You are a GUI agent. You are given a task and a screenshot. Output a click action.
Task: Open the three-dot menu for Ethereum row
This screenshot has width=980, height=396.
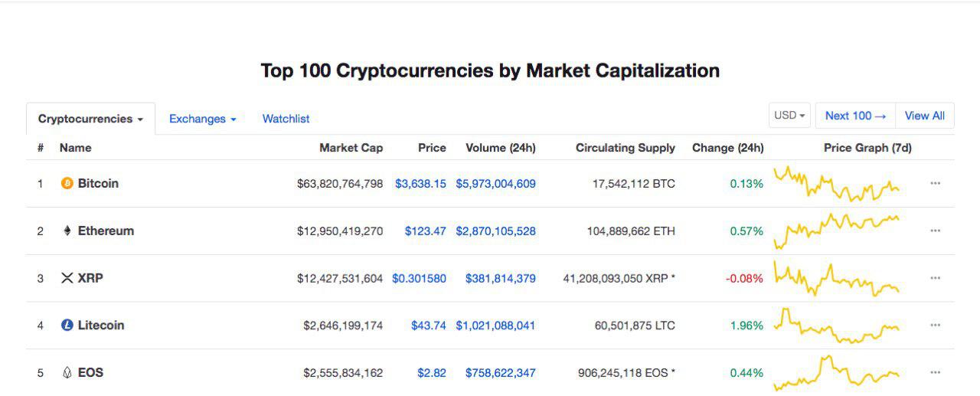(935, 231)
